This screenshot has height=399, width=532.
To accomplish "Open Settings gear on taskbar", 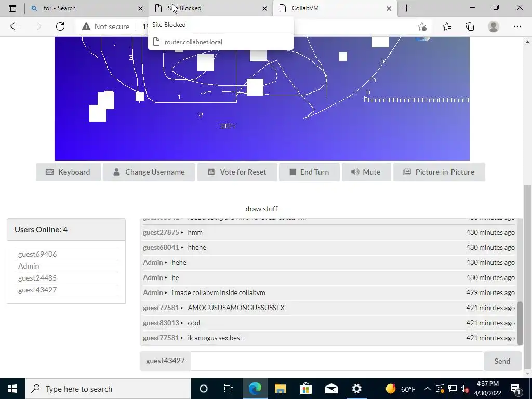I will pyautogui.click(x=356, y=389).
